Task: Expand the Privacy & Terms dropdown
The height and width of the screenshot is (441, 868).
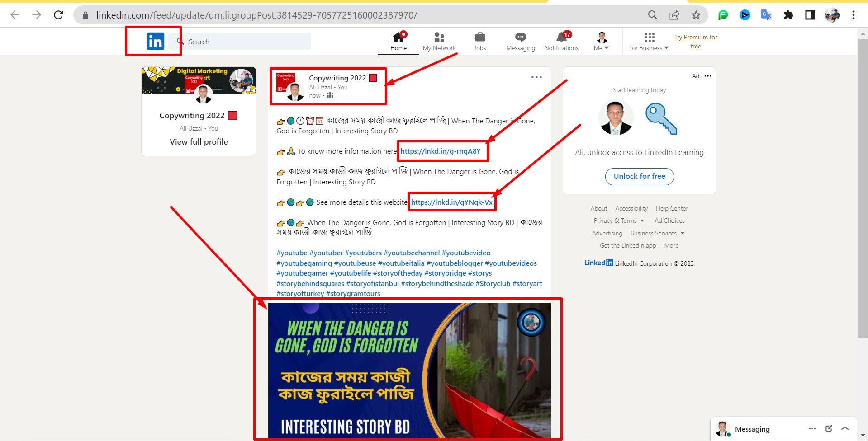Action: [619, 220]
